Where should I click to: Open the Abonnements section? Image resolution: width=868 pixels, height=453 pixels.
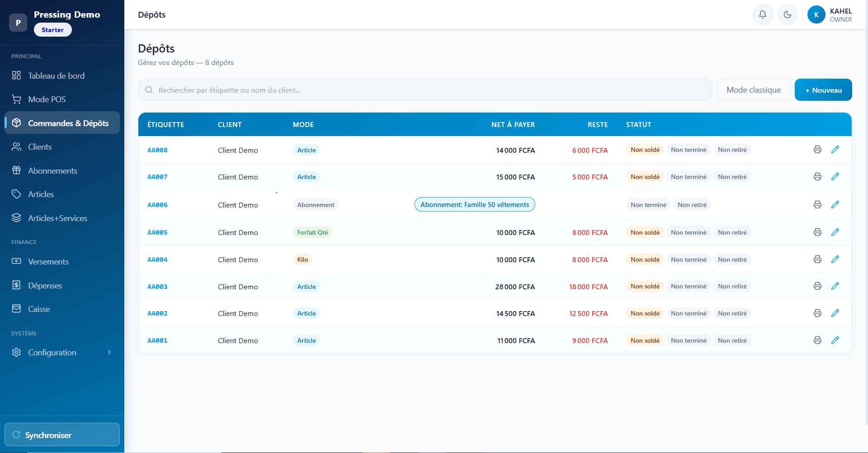(x=62, y=170)
